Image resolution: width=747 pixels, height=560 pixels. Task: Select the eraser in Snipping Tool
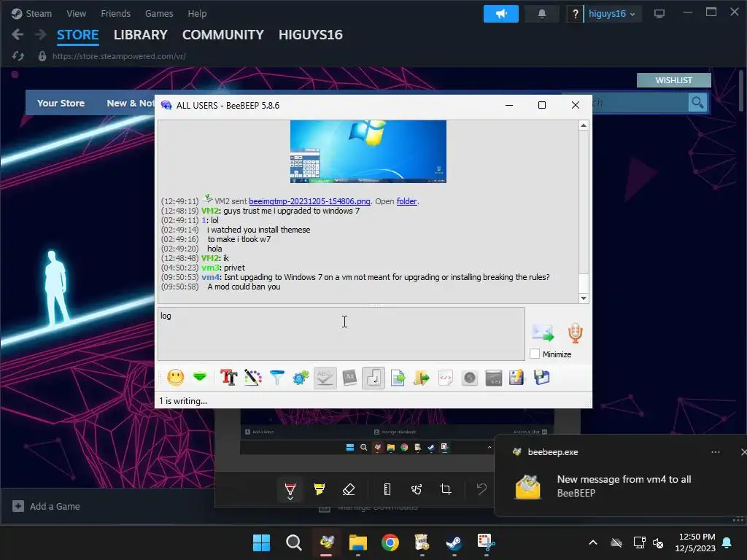tap(349, 489)
